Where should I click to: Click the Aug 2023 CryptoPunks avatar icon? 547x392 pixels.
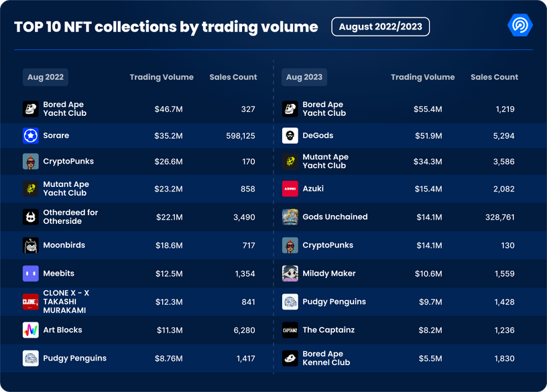click(290, 245)
